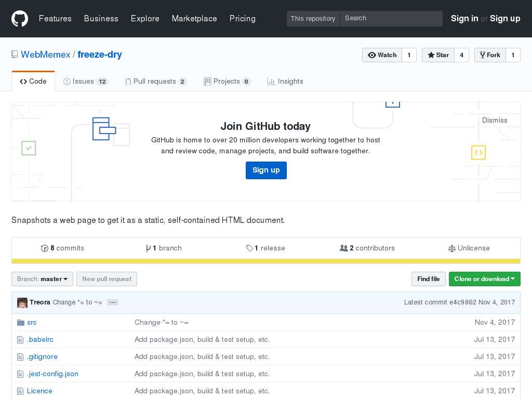Image resolution: width=532 pixels, height=399 pixels.
Task: Click the Nov 4, 2017 date in src row
Action: click(495, 323)
